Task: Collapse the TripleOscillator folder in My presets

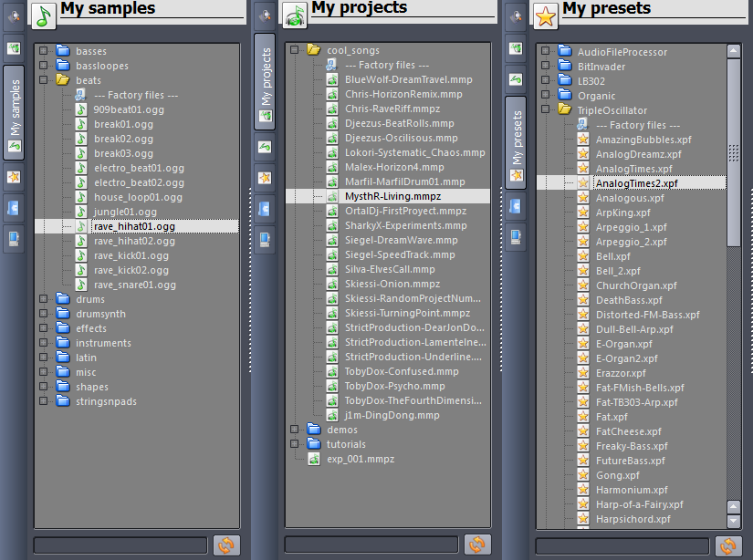Action: pos(545,109)
